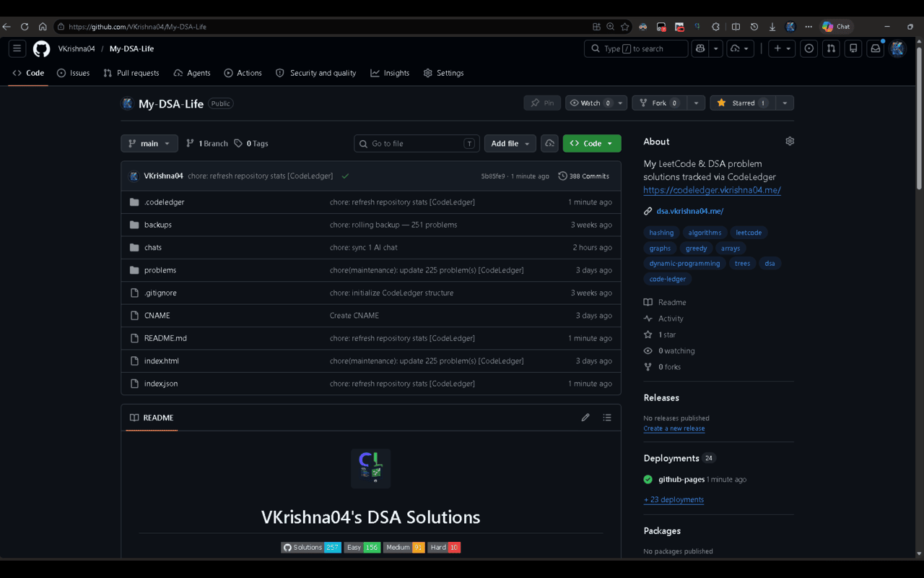Open the GitHub hamburger navigation menu
The image size is (924, 578).
point(17,48)
